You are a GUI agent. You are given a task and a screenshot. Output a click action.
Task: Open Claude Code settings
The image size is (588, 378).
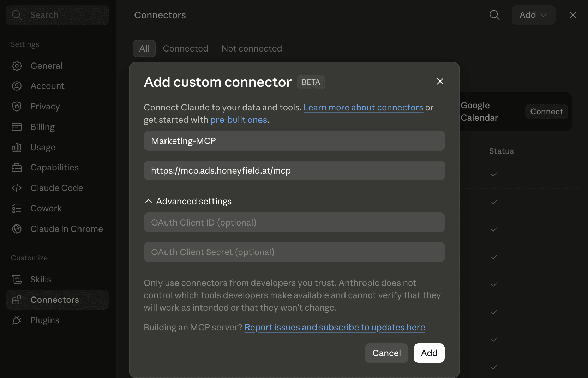(x=57, y=188)
